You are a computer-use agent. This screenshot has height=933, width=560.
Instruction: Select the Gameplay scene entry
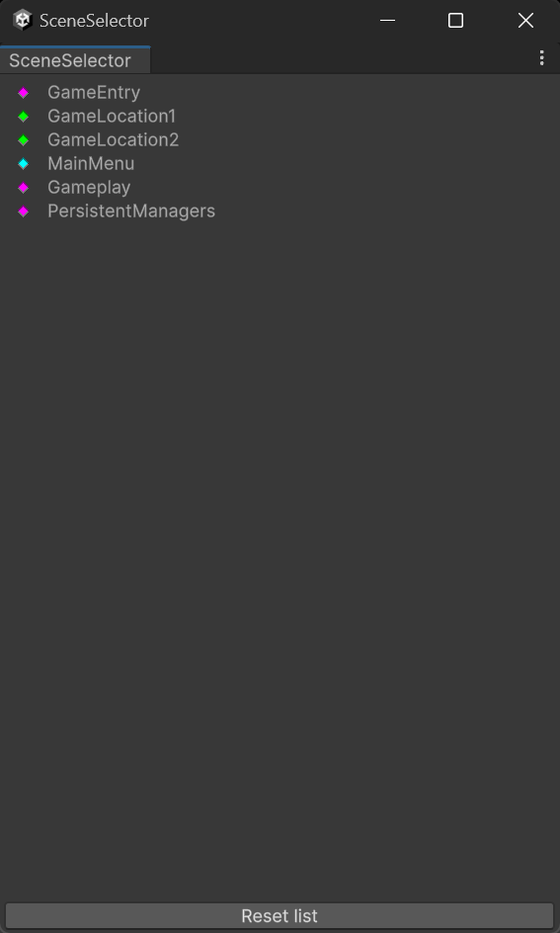coord(89,188)
